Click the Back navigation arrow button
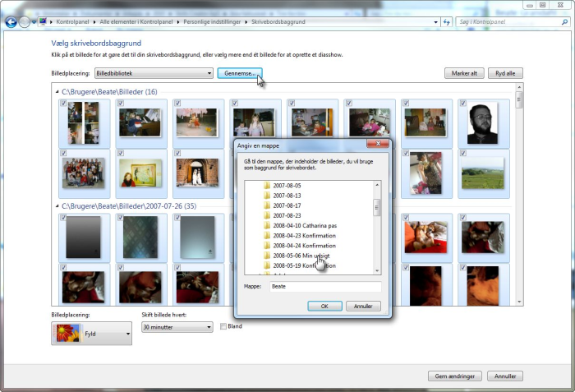 [11, 21]
